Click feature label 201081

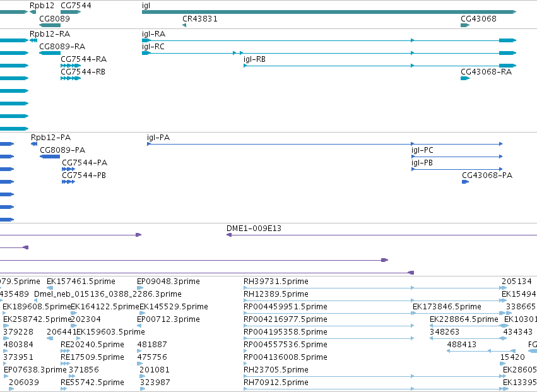click(x=155, y=370)
